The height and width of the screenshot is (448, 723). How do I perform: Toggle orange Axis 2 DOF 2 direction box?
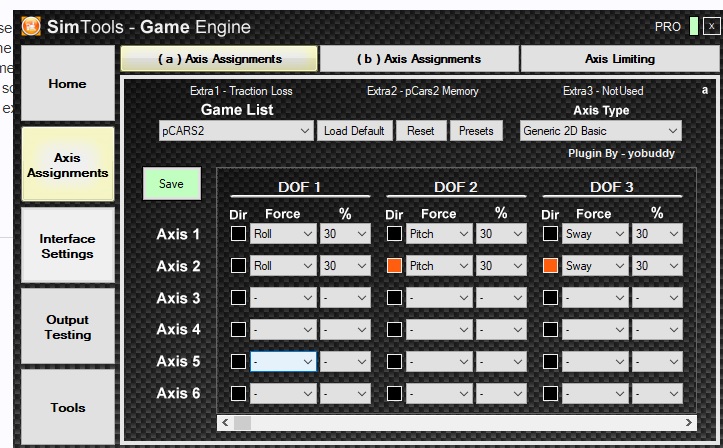click(x=394, y=265)
